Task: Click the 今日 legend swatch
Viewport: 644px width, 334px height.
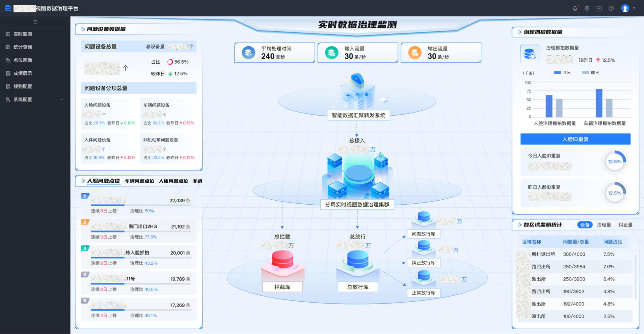Action: (557, 73)
